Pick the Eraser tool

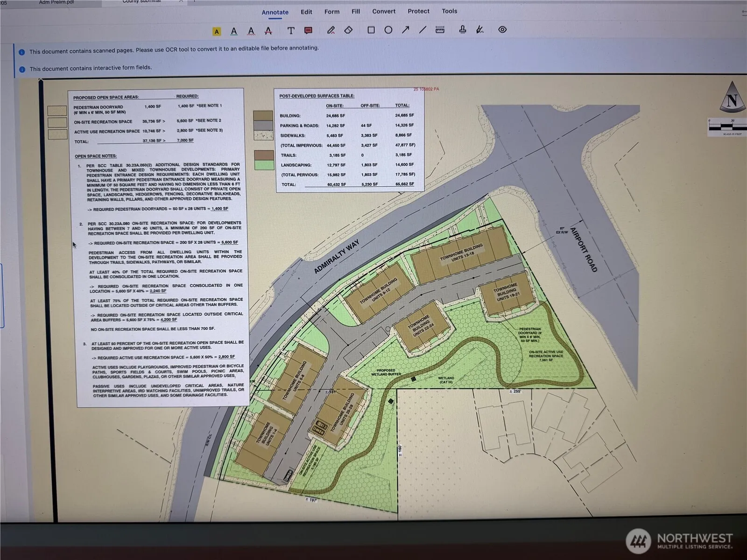pyautogui.click(x=348, y=30)
